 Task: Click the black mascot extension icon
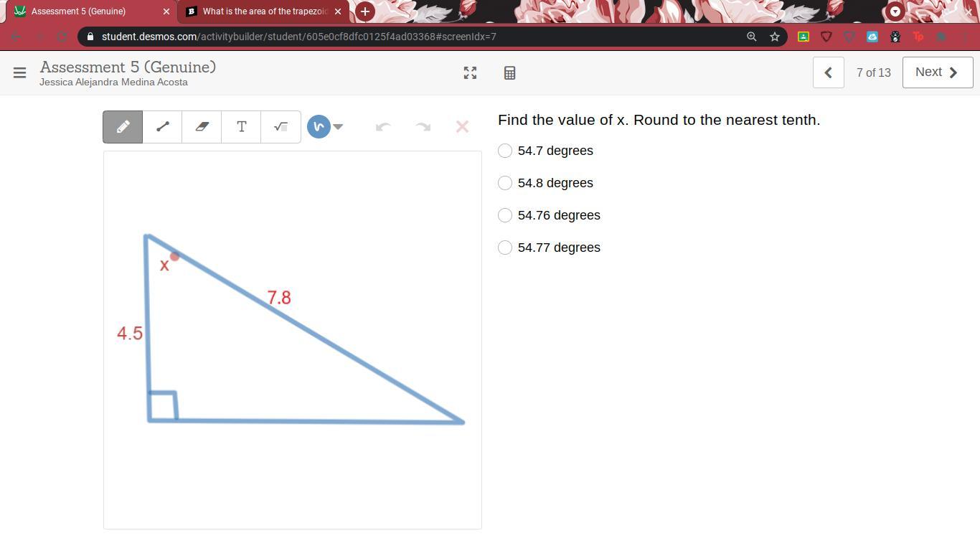(x=895, y=37)
